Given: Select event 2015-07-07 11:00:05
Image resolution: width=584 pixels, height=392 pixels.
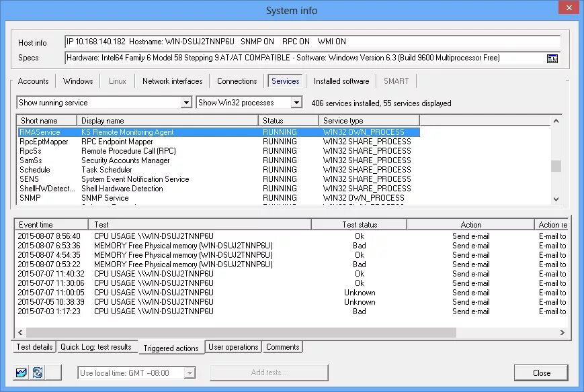Looking at the screenshot, I should click(292, 293).
